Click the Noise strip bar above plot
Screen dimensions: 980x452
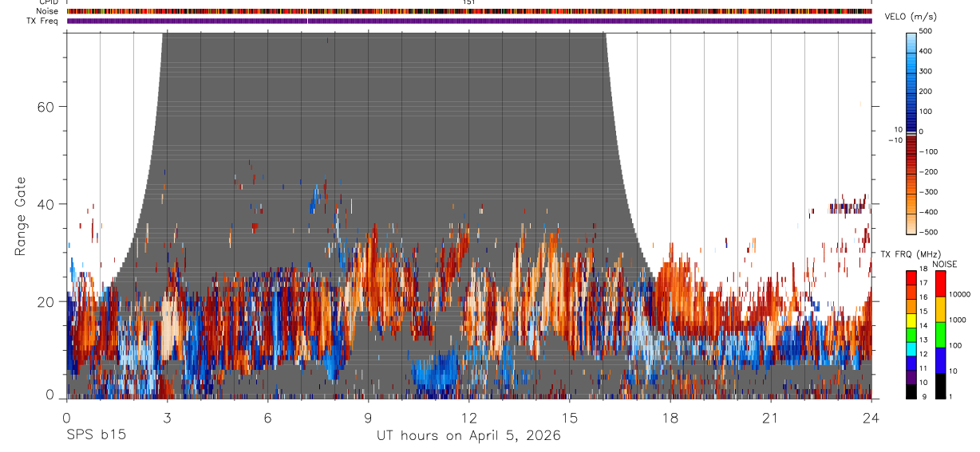[x=469, y=11]
